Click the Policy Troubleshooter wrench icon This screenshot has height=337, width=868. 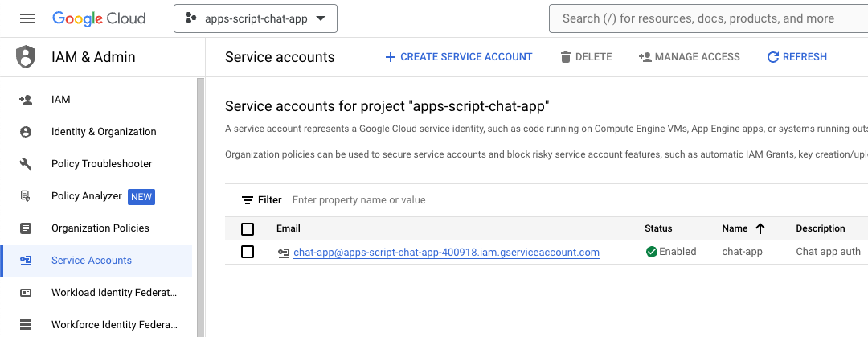26,164
